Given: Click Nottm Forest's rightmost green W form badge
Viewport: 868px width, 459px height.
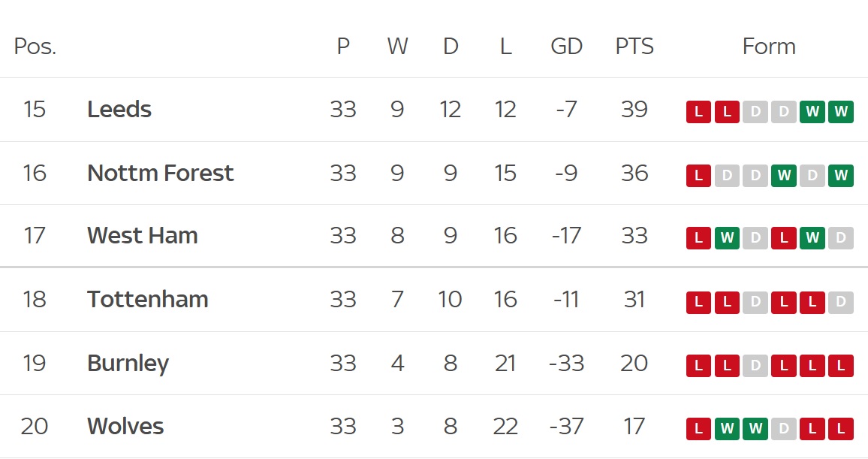Looking at the screenshot, I should point(841,176).
